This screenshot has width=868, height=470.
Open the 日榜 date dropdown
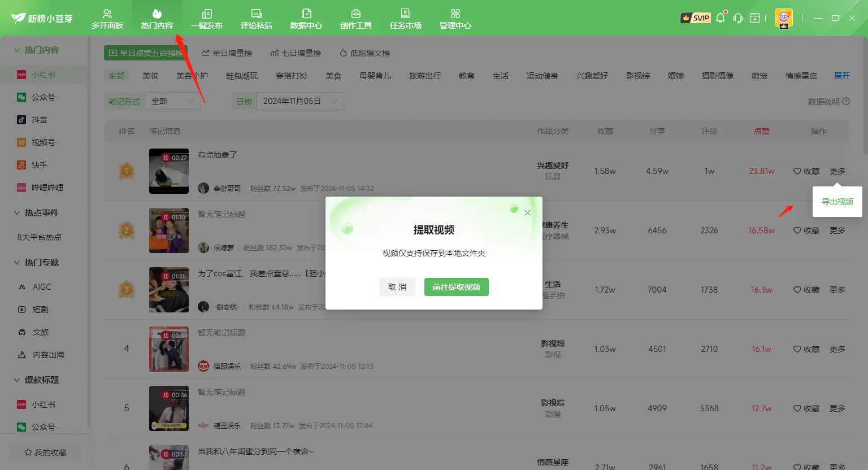(300, 101)
